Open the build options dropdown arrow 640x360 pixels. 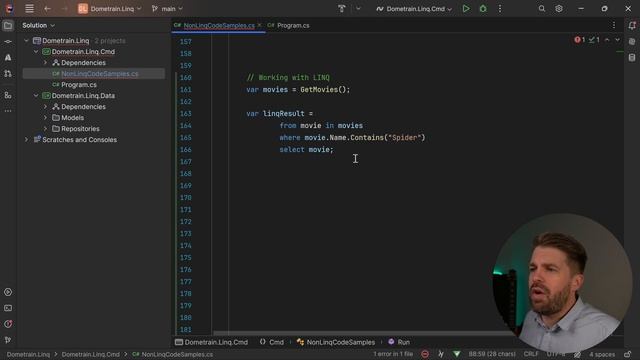click(358, 9)
